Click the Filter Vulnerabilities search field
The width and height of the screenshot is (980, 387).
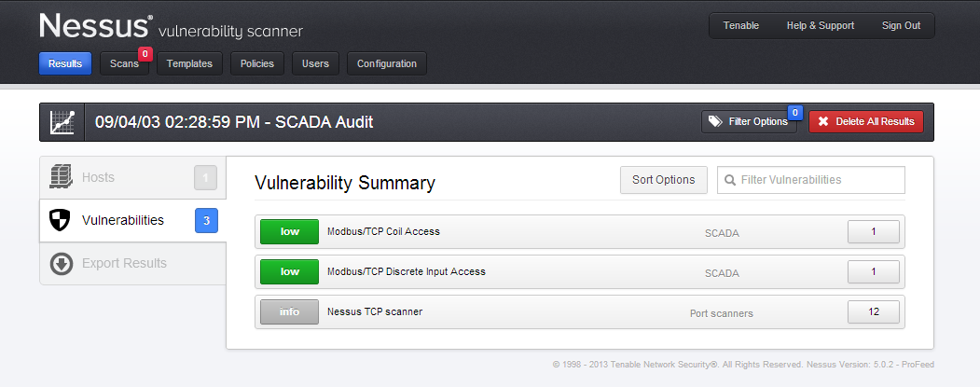pos(810,180)
